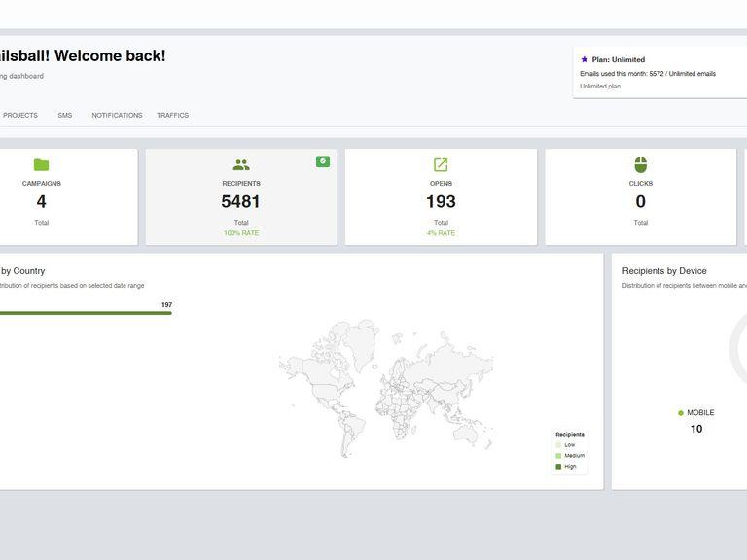Click the green MOBILE legend dot

[x=680, y=413]
